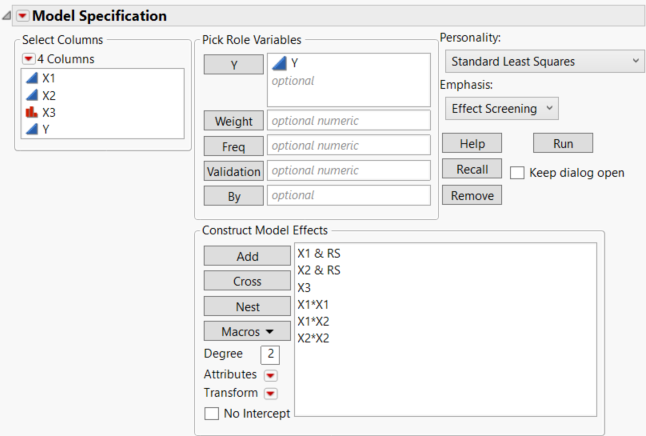Click the red triangle next to Model Specification
This screenshot has width=646, height=436.
22,16
